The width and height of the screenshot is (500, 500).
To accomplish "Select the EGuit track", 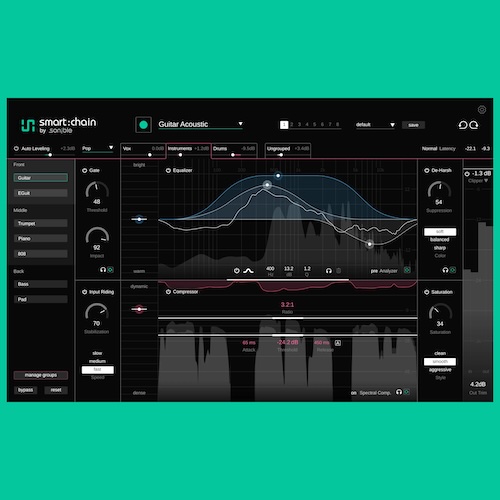I will pyautogui.click(x=41, y=193).
